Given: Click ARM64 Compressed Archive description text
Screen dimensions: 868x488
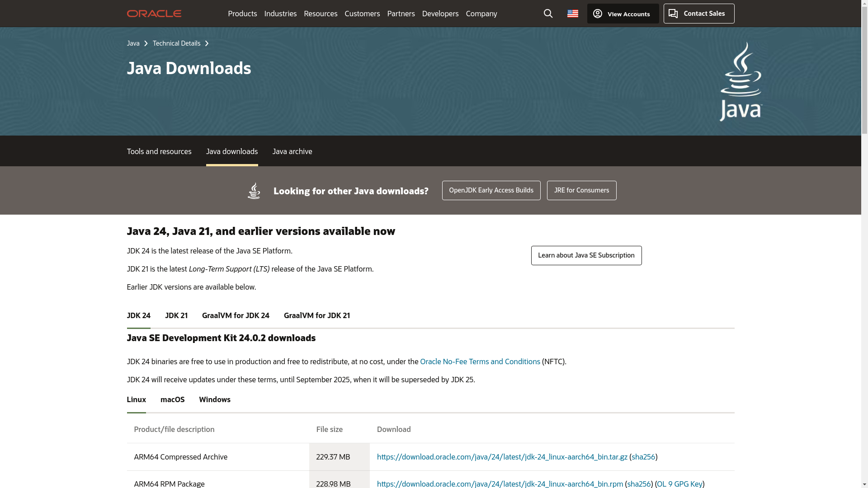Looking at the screenshot, I should [180, 457].
